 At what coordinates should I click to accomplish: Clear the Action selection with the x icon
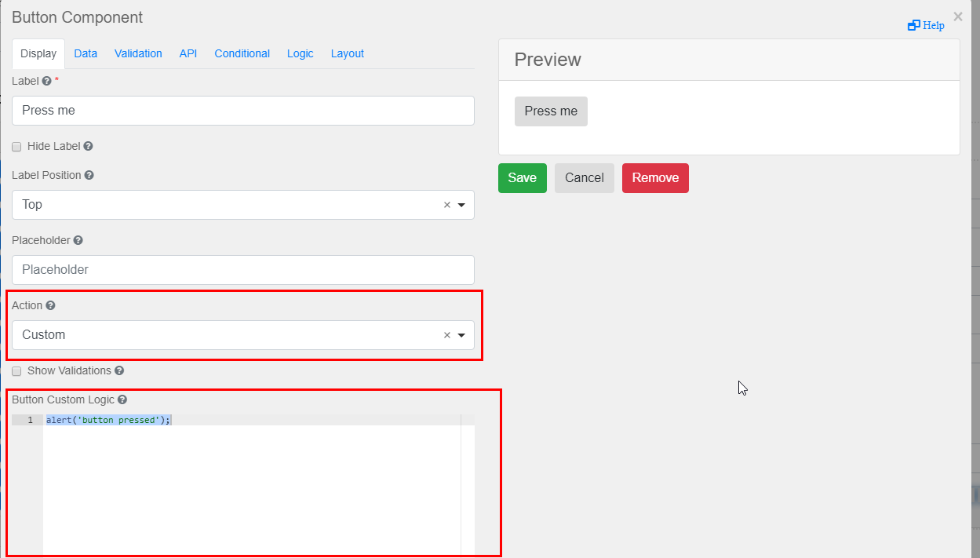coord(446,335)
